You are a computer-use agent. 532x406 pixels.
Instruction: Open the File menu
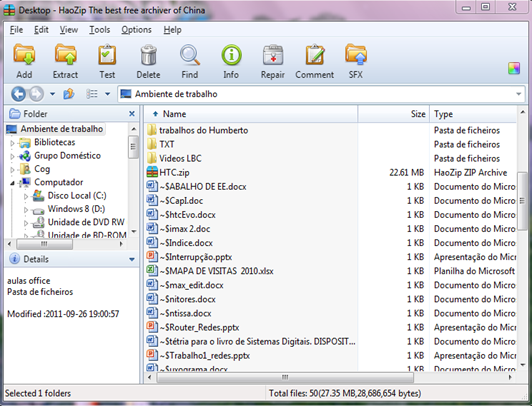coord(16,30)
